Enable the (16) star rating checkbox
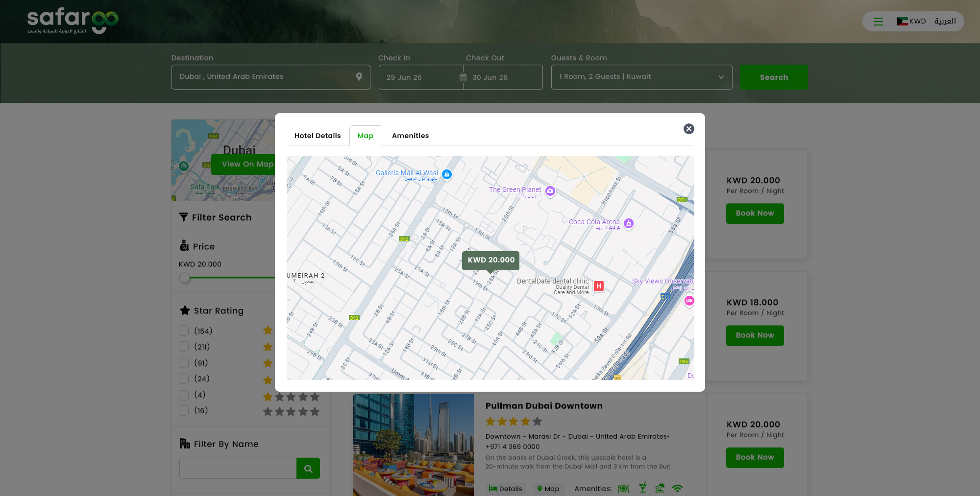Image resolution: width=980 pixels, height=496 pixels. (x=184, y=410)
